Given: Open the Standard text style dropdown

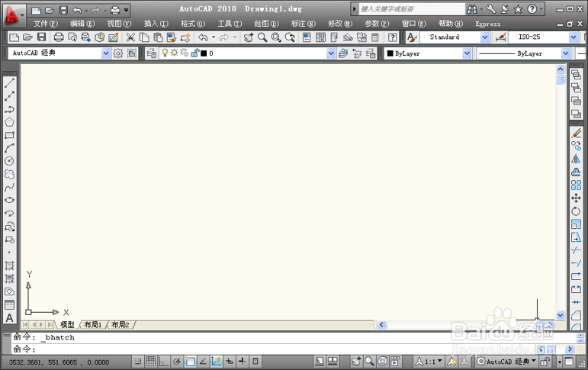Looking at the screenshot, I should point(485,37).
